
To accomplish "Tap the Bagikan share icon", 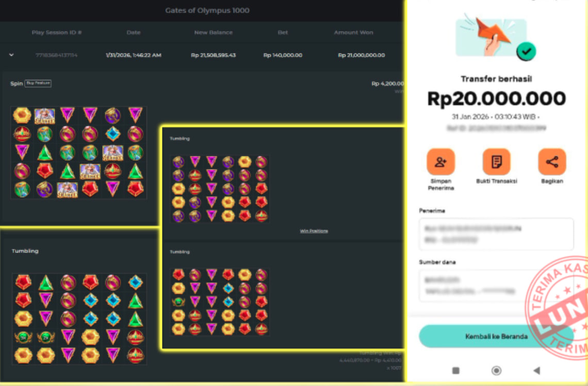I will pyautogui.click(x=552, y=162).
